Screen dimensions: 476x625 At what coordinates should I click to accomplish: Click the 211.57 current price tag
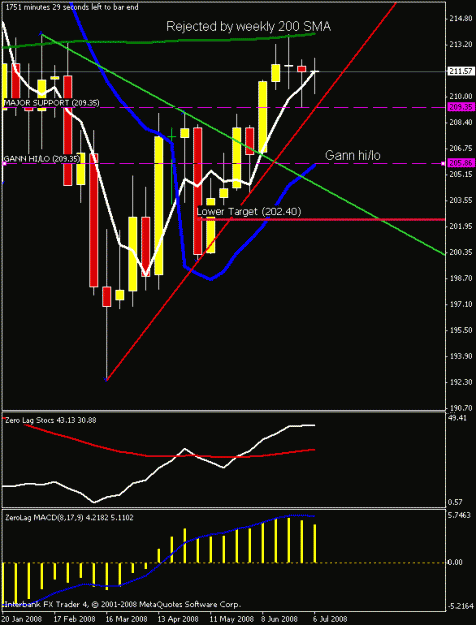(x=460, y=71)
